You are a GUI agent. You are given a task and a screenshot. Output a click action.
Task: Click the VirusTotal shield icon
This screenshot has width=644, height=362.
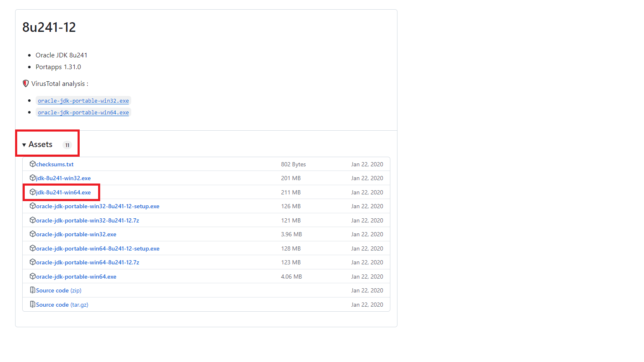pyautogui.click(x=26, y=83)
